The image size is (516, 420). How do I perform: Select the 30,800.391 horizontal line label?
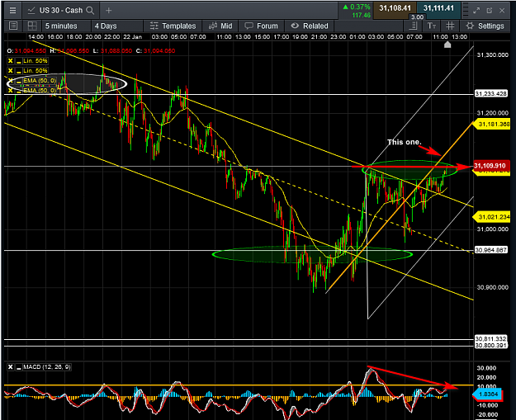point(490,346)
